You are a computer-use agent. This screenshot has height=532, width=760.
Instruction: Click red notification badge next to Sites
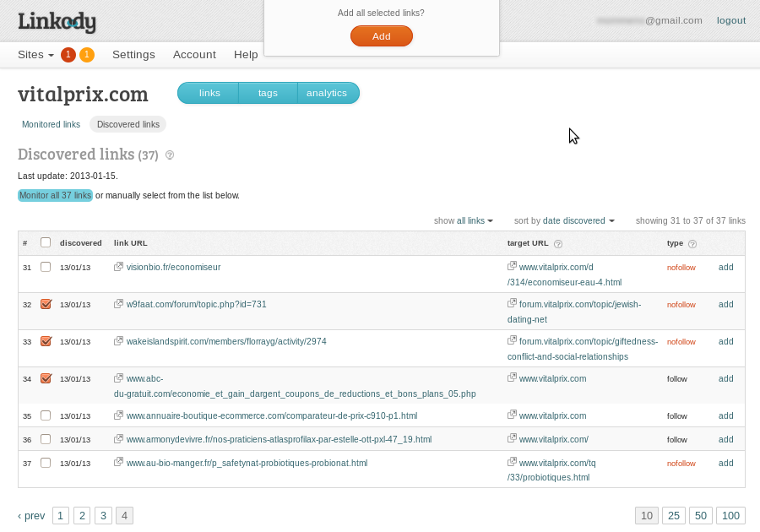pyautogui.click(x=68, y=55)
